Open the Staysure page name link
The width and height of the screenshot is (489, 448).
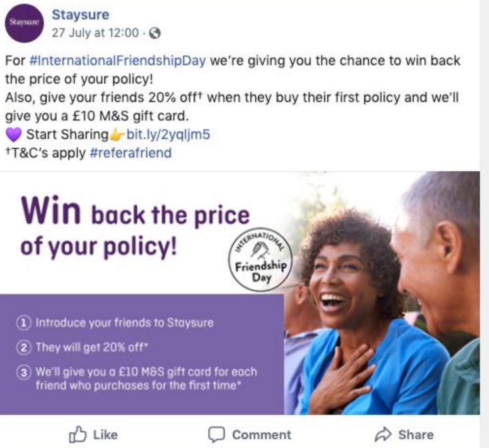[81, 15]
